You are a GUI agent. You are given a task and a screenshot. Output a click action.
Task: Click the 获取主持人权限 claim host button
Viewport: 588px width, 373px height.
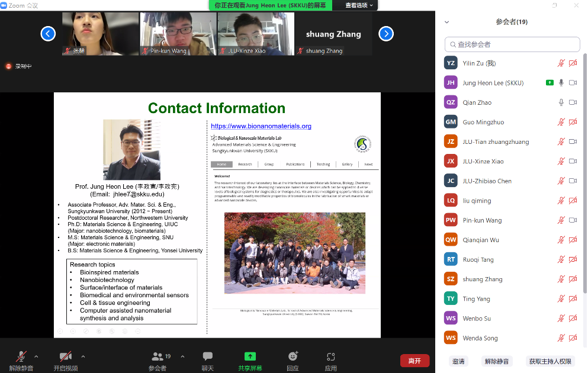click(x=550, y=361)
